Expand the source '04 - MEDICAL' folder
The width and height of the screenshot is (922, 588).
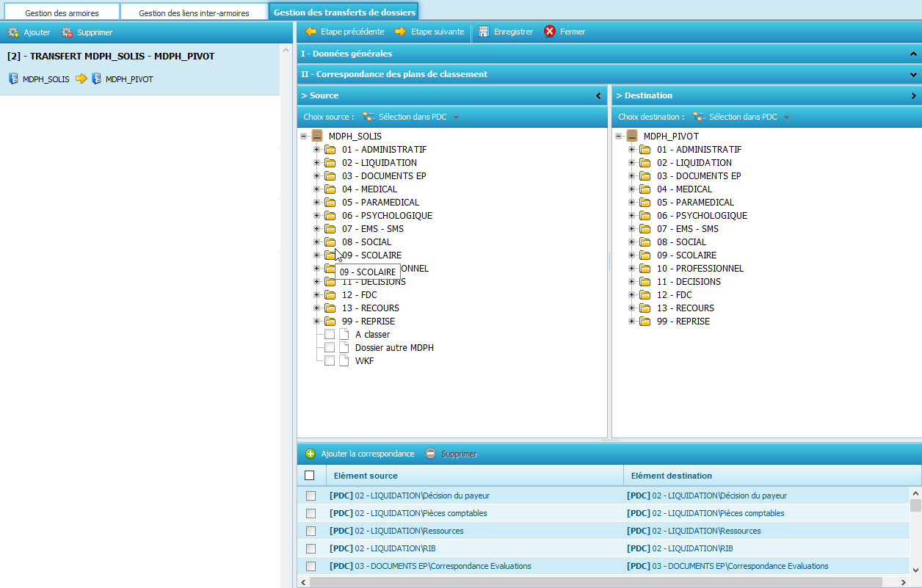317,189
